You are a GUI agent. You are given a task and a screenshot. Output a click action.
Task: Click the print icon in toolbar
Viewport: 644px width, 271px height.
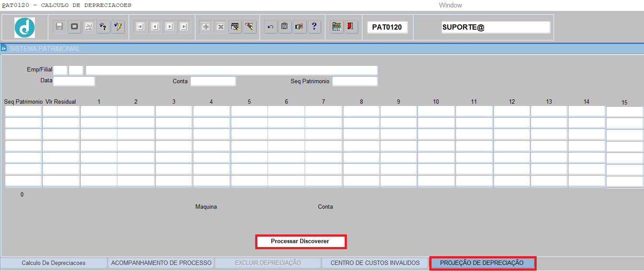click(x=89, y=27)
